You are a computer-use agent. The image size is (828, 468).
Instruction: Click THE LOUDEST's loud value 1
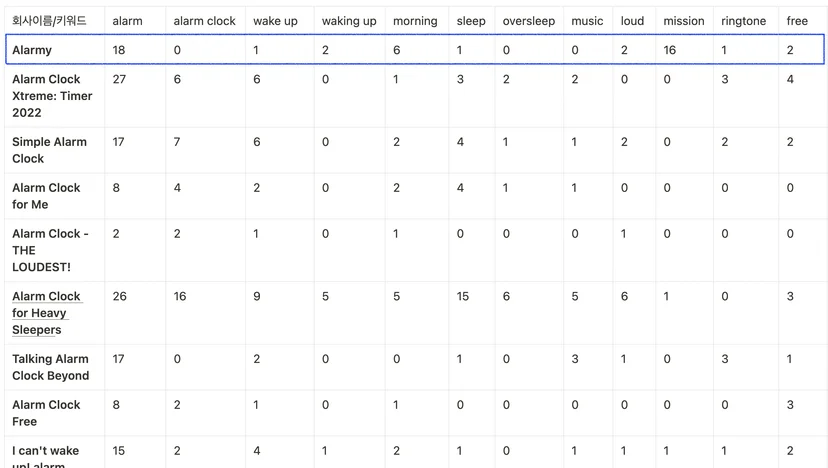pos(624,233)
